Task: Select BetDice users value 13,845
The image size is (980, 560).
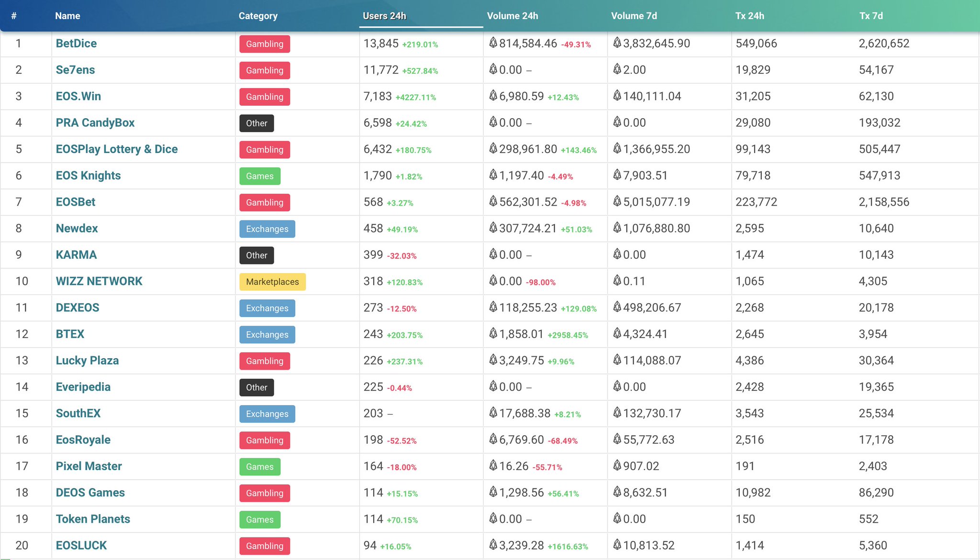Action: click(x=381, y=44)
